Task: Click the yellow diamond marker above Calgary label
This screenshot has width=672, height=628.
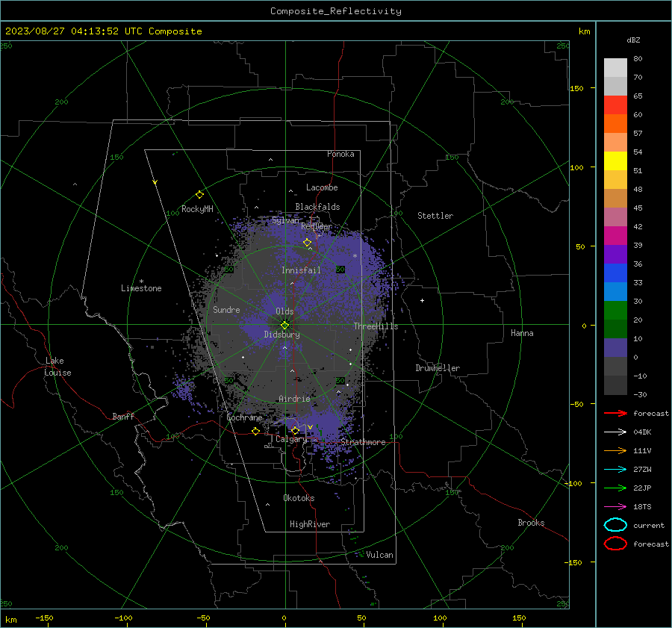Action: pyautogui.click(x=295, y=430)
